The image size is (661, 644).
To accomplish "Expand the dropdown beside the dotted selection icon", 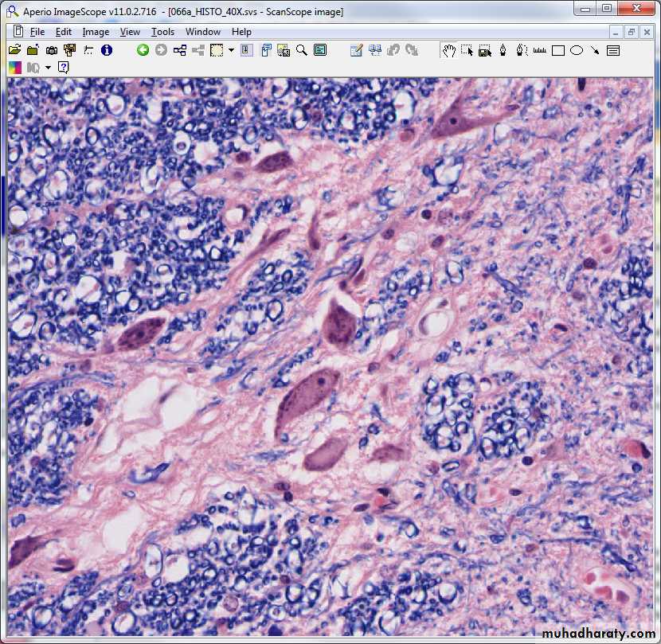I will [231, 50].
